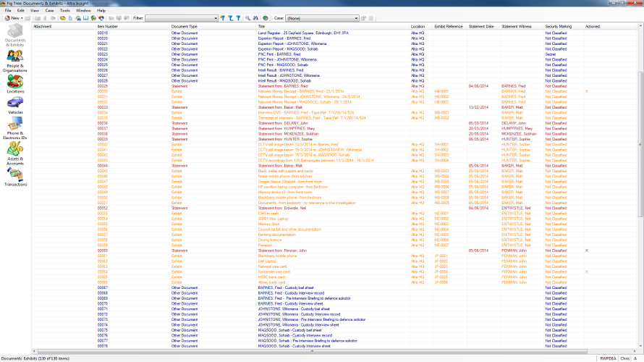644x362 pixels.
Task: Sort by the Item Number column header
Action: [x=133, y=26]
